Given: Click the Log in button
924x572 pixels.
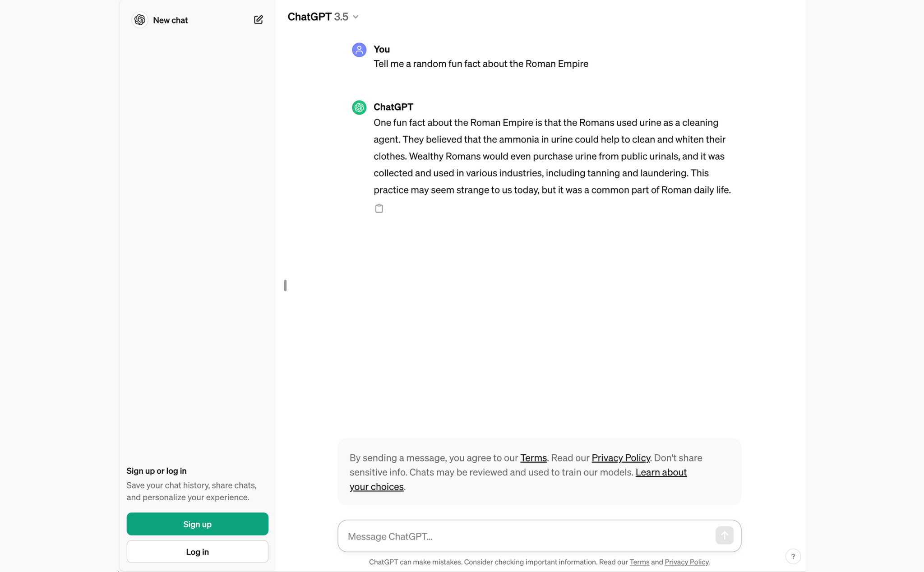Looking at the screenshot, I should click(x=197, y=552).
